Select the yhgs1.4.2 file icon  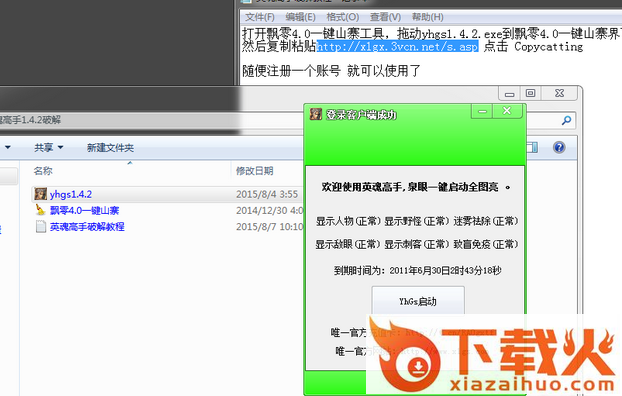coord(40,194)
